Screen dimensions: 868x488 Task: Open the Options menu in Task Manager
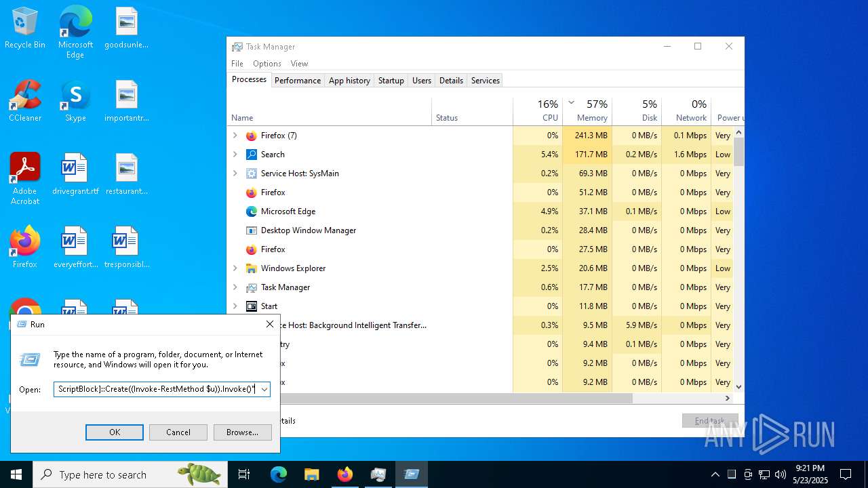point(267,64)
